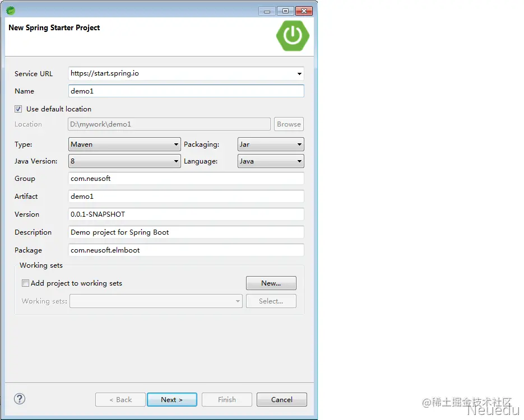The height and width of the screenshot is (420, 524).
Task: Close the New Spring Starter Project dialog
Action: click(304, 11)
